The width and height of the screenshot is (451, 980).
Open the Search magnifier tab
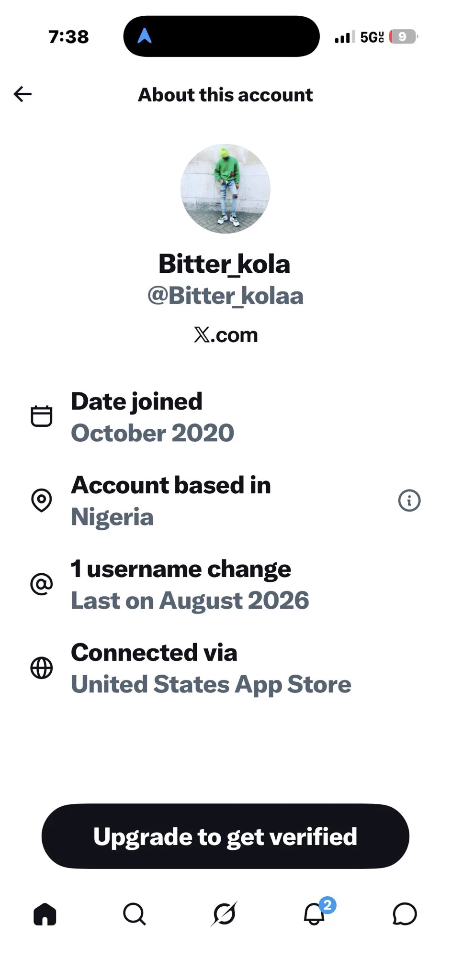135,914
